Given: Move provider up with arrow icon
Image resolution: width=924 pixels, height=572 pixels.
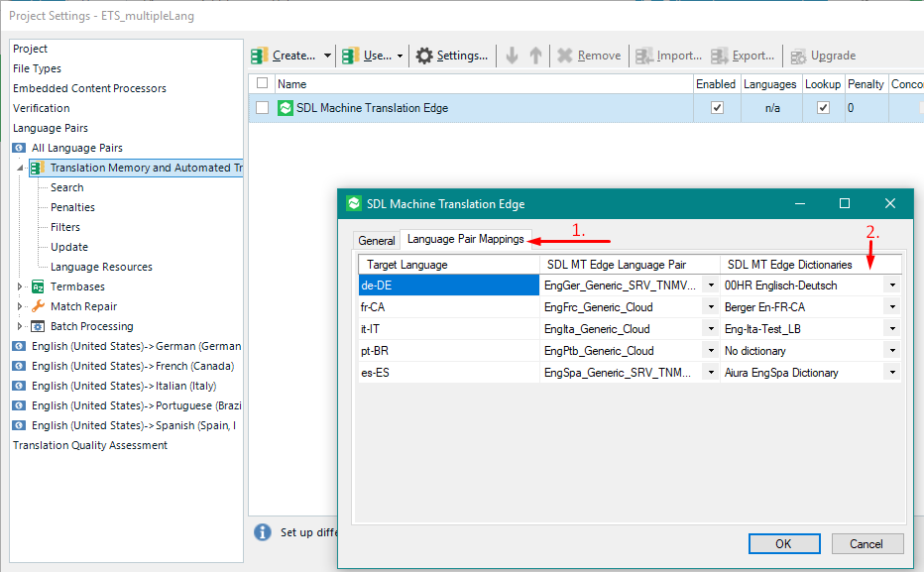Looking at the screenshot, I should point(535,56).
